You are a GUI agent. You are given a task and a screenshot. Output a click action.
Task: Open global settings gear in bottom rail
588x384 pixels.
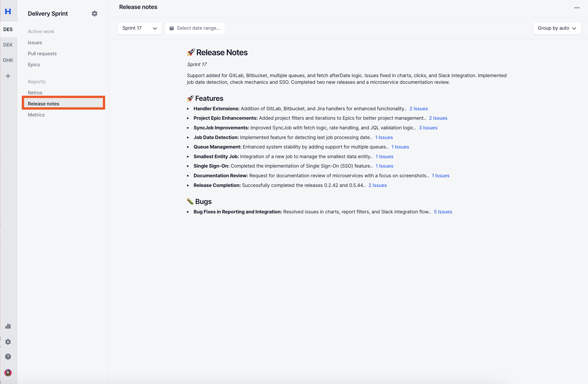tap(8, 342)
